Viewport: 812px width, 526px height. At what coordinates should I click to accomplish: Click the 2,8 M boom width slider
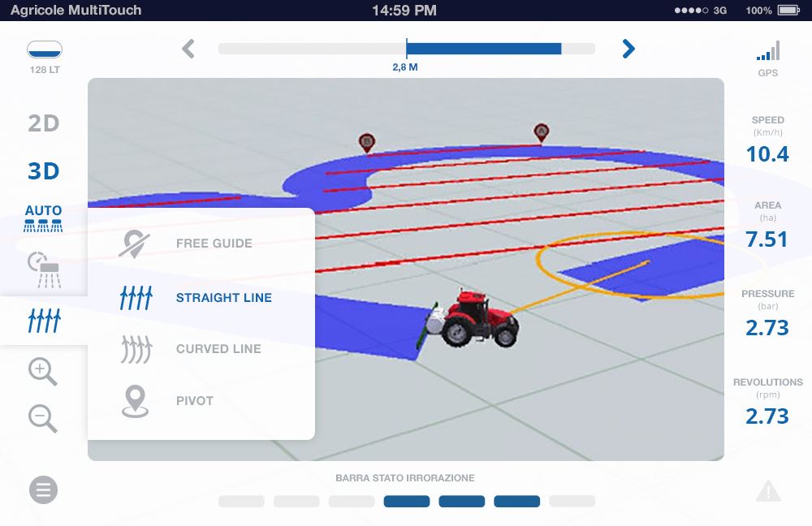click(406, 49)
